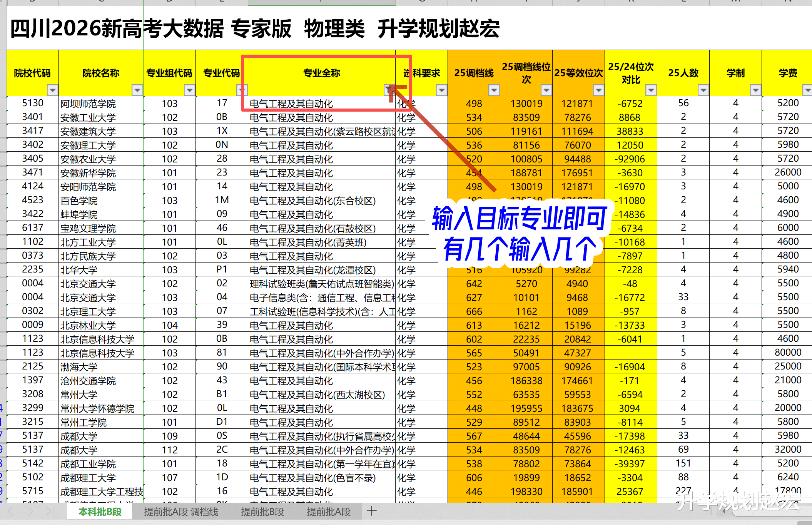Expand the 院校名称 filter dropdown
Viewport: 812px width, 525px height.
tap(137, 90)
